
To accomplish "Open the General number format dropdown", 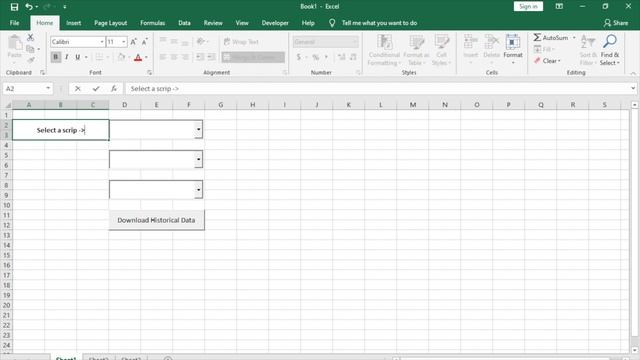I will click(x=354, y=42).
